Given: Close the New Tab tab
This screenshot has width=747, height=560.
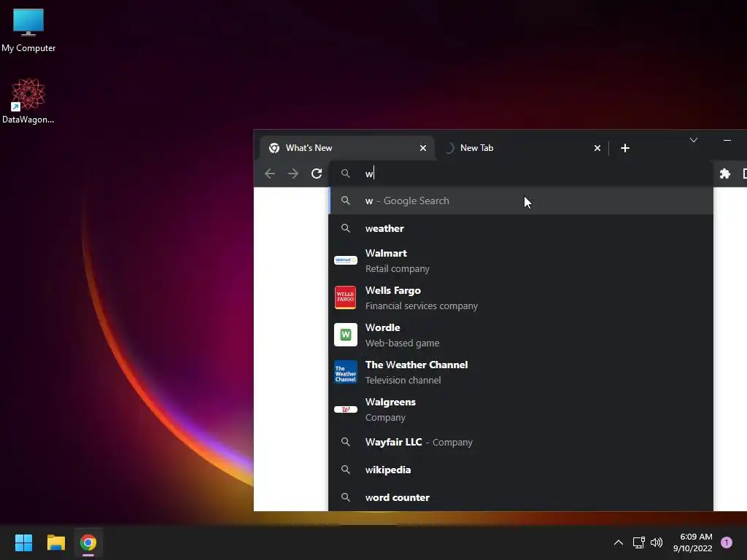Looking at the screenshot, I should point(597,148).
